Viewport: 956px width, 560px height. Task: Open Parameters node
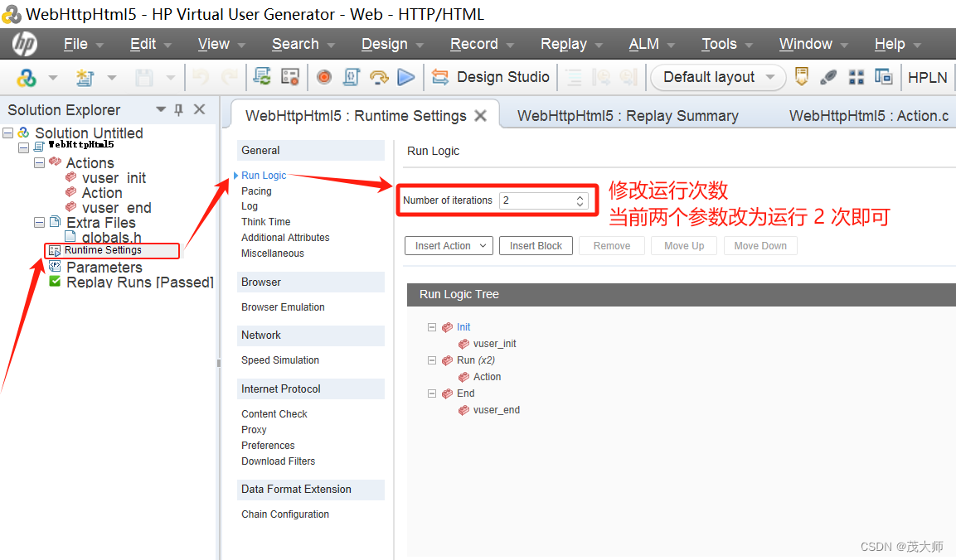[104, 267]
